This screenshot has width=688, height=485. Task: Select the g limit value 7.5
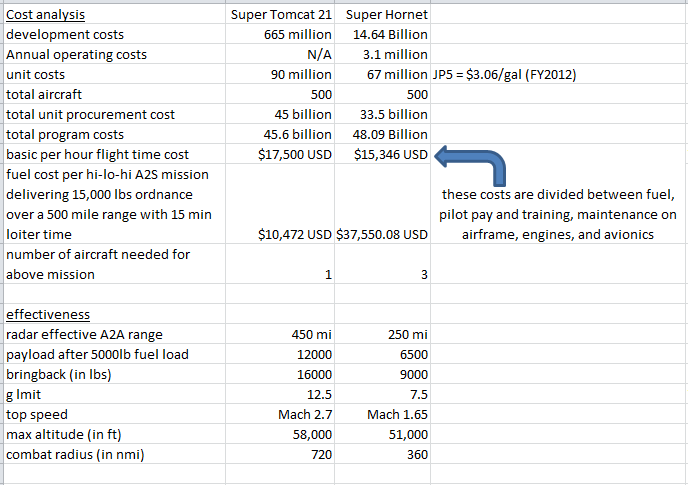pos(383,394)
